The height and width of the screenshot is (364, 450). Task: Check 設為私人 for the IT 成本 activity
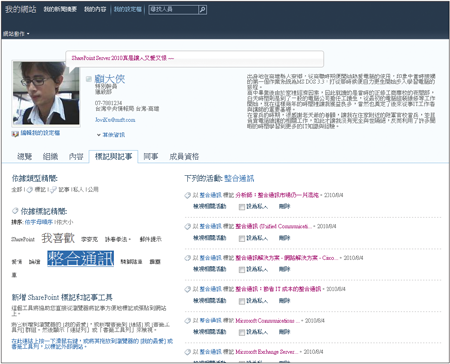[242, 301]
